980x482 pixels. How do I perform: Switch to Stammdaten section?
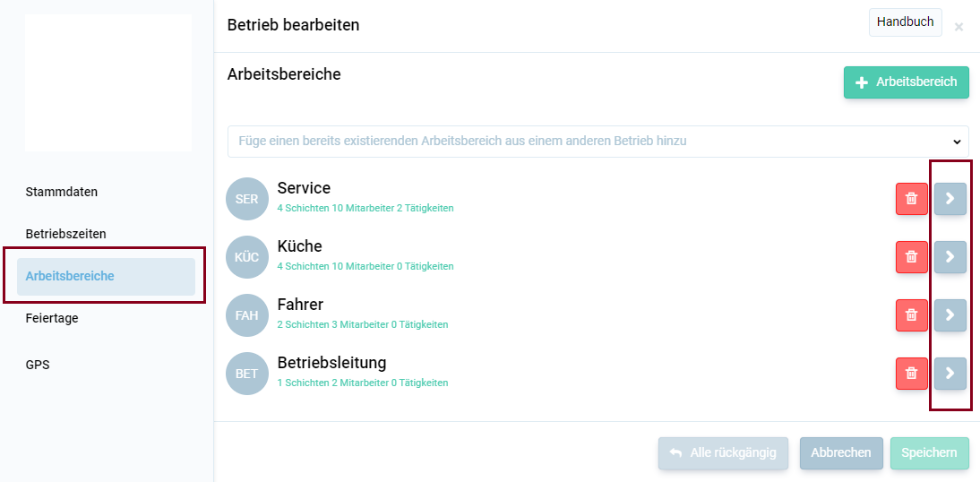[x=61, y=192]
